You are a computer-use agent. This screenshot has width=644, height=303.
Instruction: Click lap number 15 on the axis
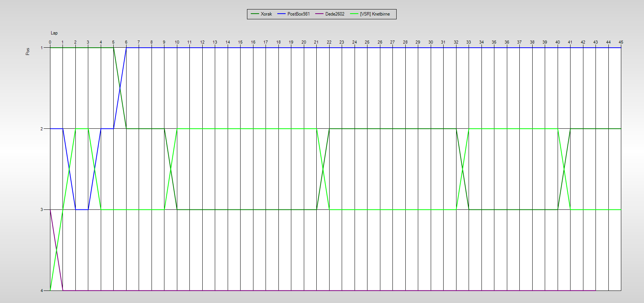240,42
